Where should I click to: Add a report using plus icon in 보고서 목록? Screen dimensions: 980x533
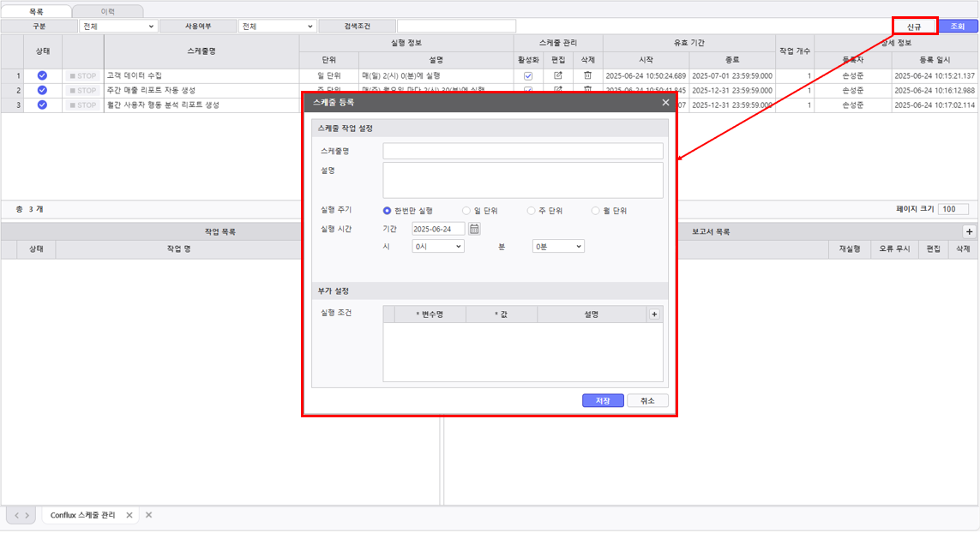pos(969,231)
